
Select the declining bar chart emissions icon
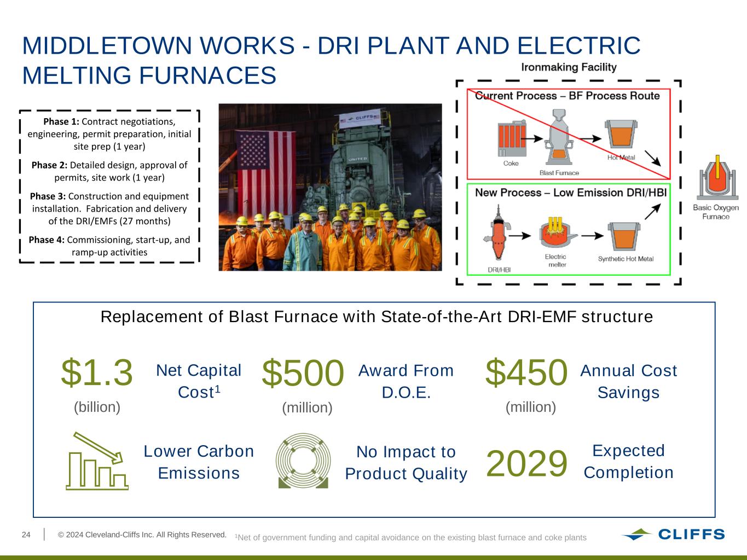point(97,460)
